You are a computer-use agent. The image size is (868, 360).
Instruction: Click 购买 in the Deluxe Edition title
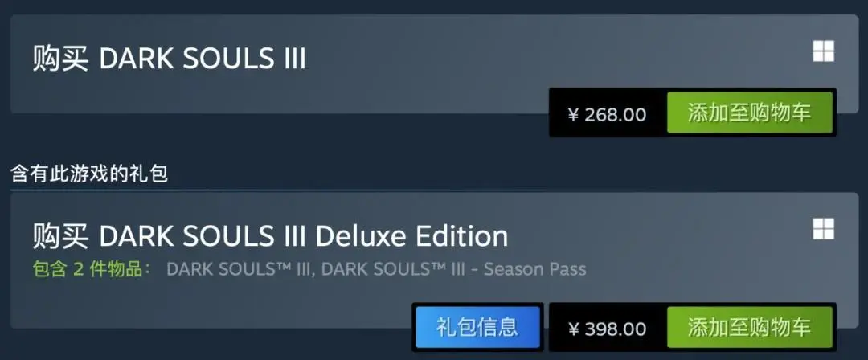click(60, 236)
